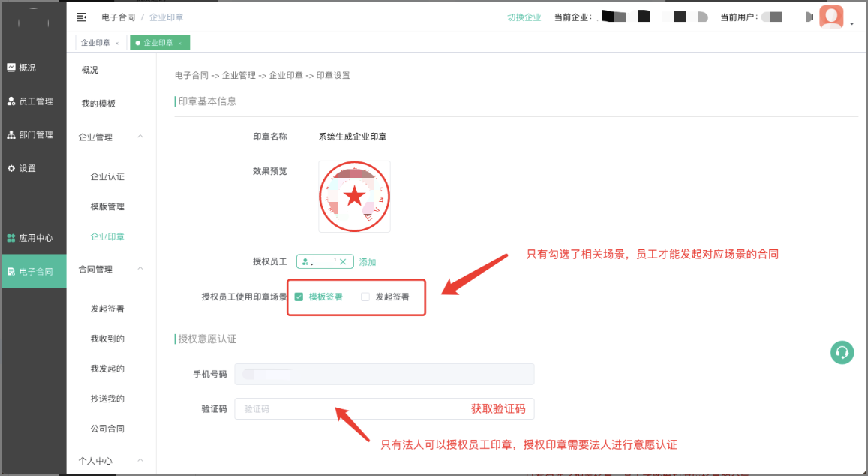Click the 概况 icon in dark sidebar
Viewport: 868px width, 476px height.
tap(11, 67)
